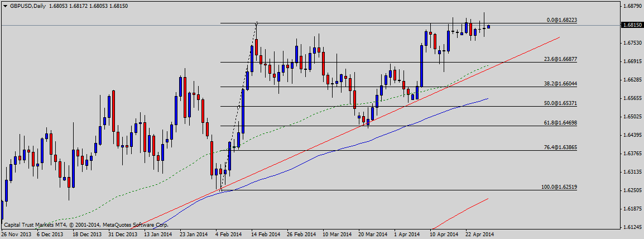Select the 100.0 Fibonacci label 1.62519
The image size is (644, 239).
point(559,187)
